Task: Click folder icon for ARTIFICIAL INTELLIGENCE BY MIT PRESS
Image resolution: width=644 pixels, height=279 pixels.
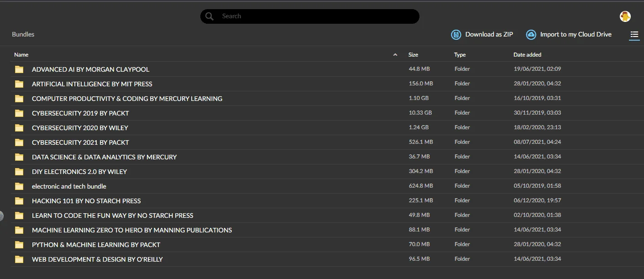Action: coord(19,84)
